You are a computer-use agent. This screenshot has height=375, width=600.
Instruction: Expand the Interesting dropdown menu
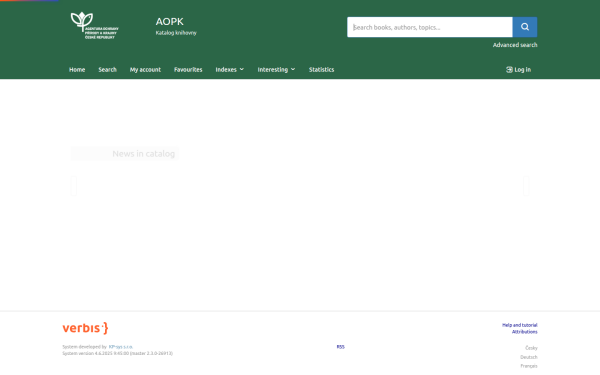[x=276, y=70]
